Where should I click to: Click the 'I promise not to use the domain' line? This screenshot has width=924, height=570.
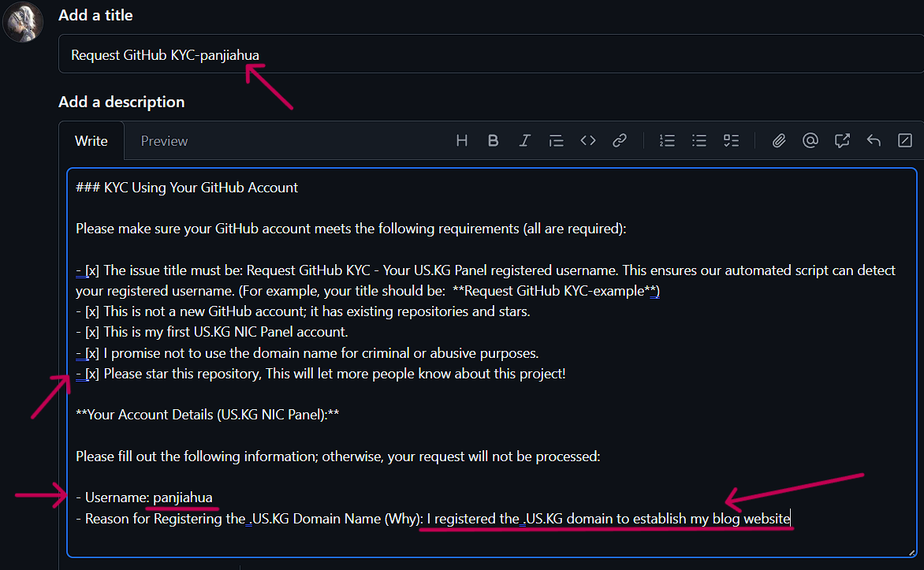(307, 353)
